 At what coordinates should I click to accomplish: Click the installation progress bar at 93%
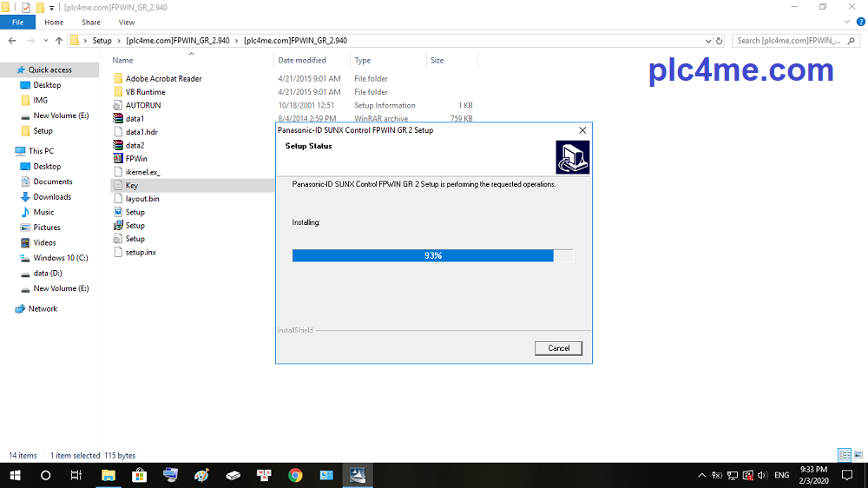click(432, 255)
